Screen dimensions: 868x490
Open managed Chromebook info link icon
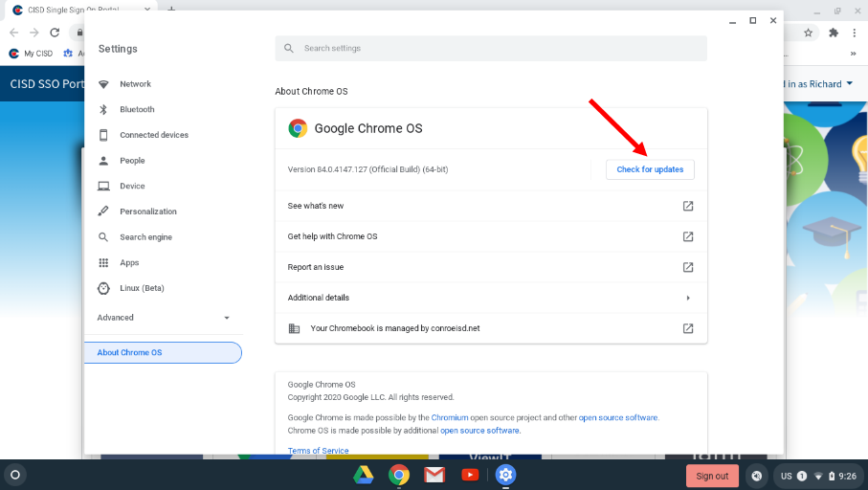[x=687, y=328]
